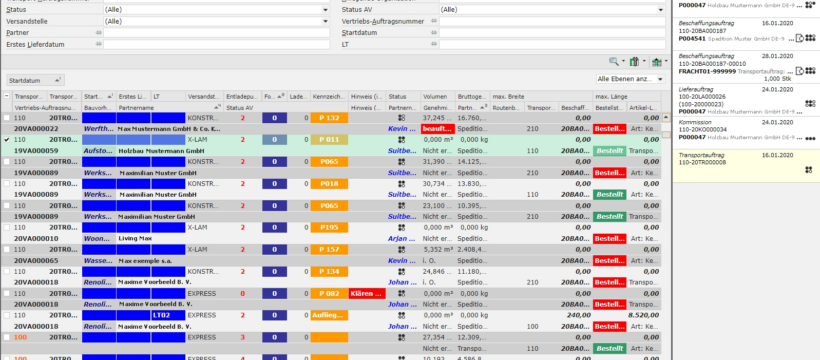Viewport: 820px width, 360px height.
Task: Click document icon on FRACHT01-999999 card
Action: click(799, 71)
